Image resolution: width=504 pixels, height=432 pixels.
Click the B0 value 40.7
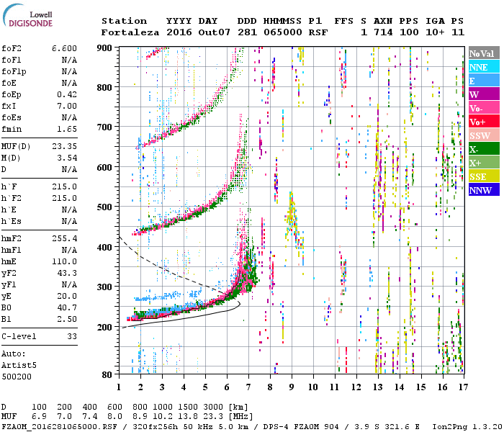tap(67, 307)
